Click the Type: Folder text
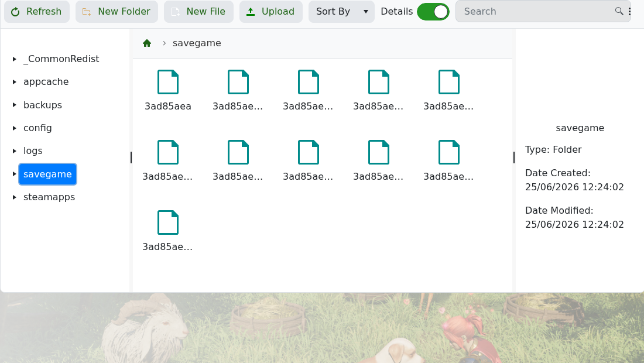The height and width of the screenshot is (363, 644). click(553, 150)
